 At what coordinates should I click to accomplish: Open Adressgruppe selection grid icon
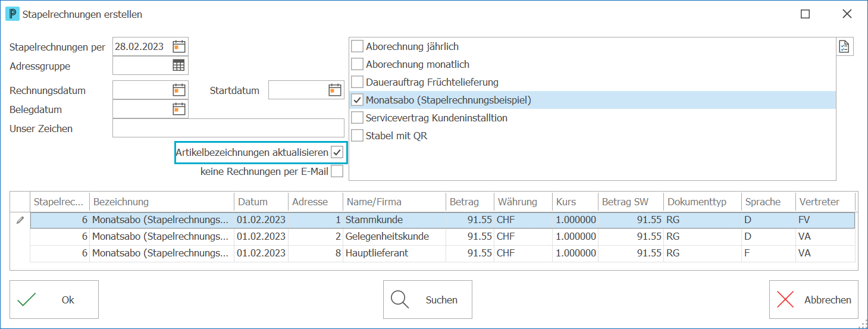click(179, 65)
